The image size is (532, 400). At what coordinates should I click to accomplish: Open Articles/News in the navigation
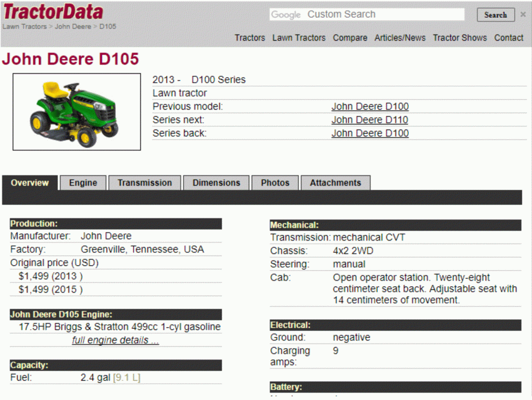point(399,37)
